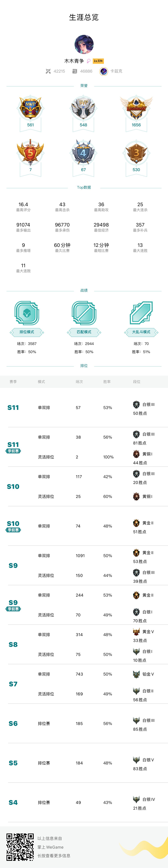Click the SVP silver trophy badge
The height and width of the screenshot is (868, 168).
[83, 107]
